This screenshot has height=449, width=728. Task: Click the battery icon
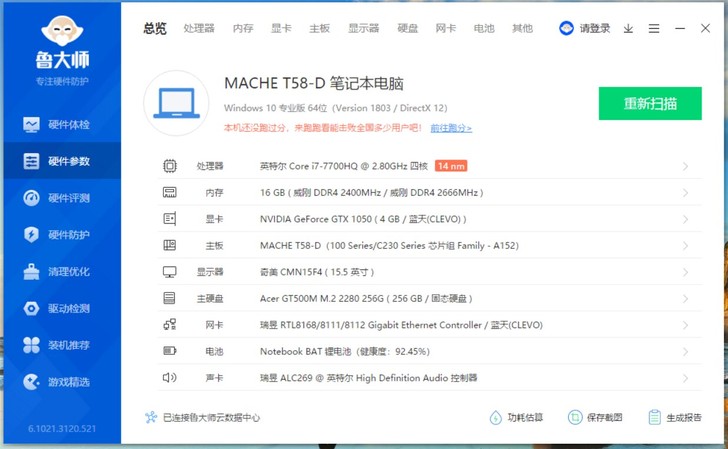169,351
